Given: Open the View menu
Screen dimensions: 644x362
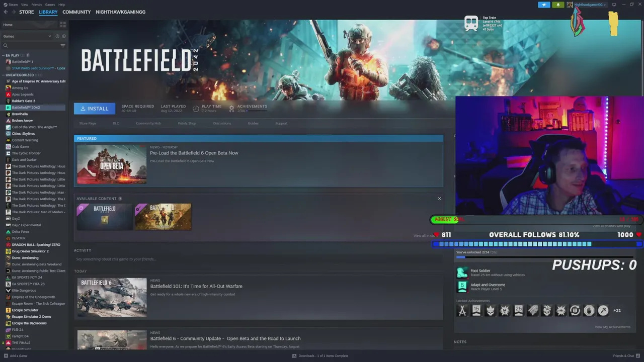Looking at the screenshot, I should (24, 5).
